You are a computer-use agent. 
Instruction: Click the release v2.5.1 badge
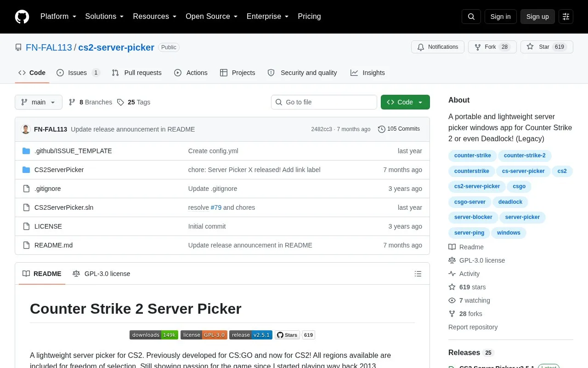tap(251, 335)
